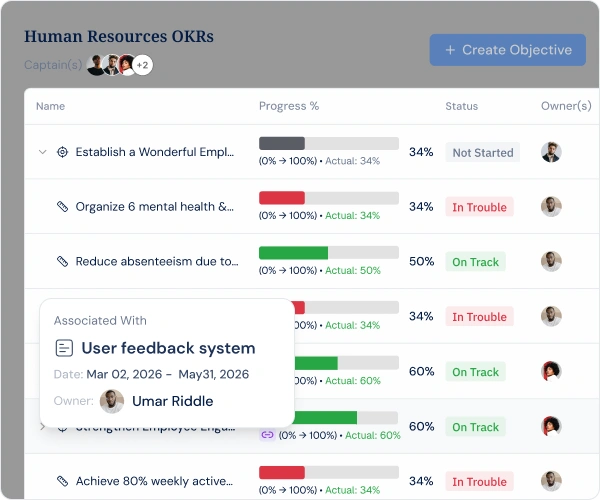
Task: Click the Create Objective button
Action: pos(507,50)
